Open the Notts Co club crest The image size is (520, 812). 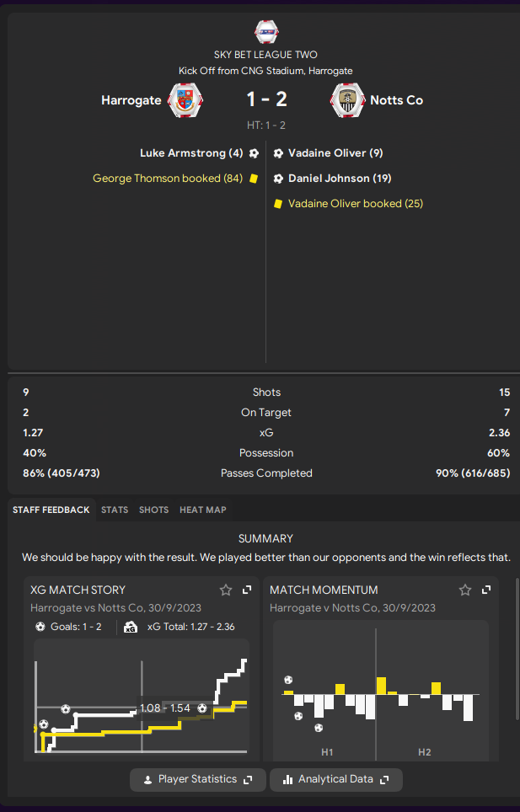(x=347, y=100)
